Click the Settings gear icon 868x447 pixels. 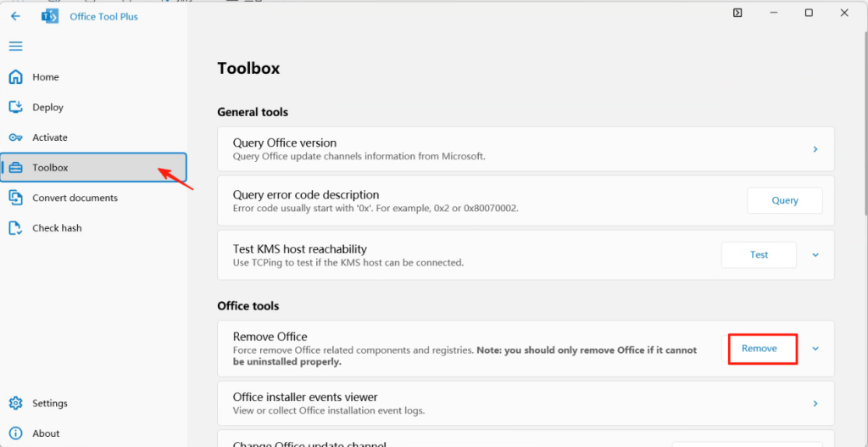click(15, 403)
